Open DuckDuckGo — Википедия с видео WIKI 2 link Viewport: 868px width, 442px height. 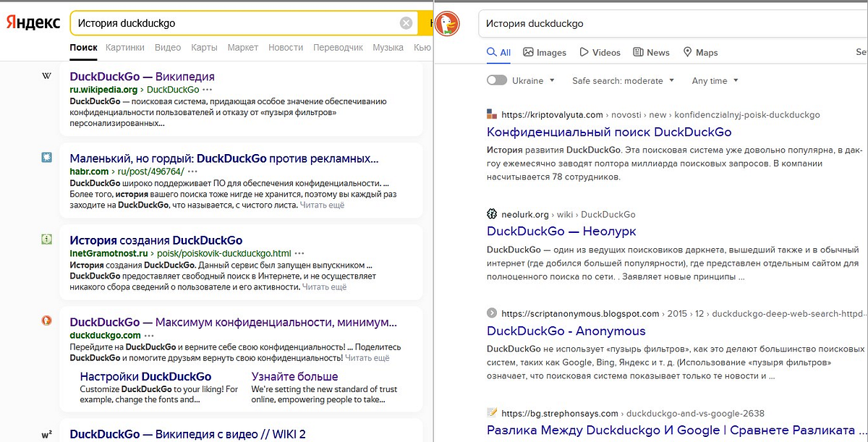(188, 434)
